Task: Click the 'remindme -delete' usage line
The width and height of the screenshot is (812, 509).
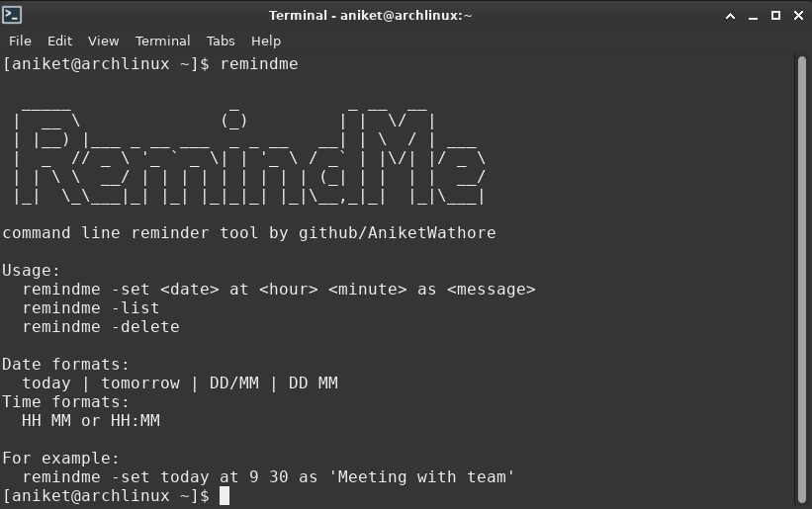Action: (101, 327)
